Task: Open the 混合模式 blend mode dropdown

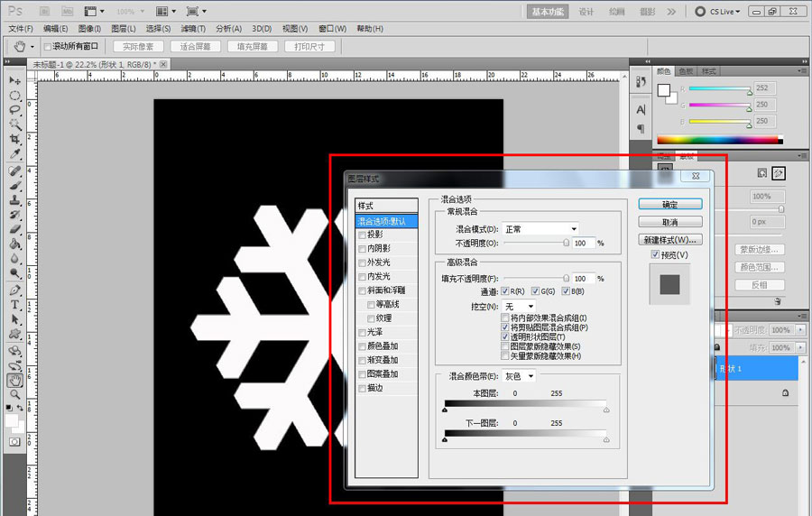Action: 540,229
